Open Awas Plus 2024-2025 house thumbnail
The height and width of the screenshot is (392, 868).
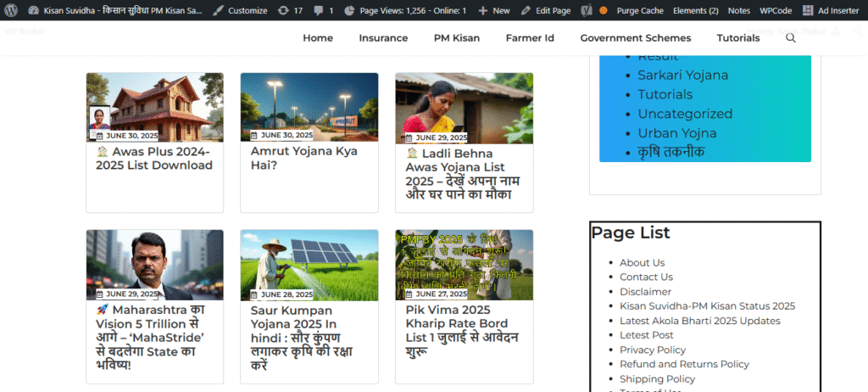155,107
